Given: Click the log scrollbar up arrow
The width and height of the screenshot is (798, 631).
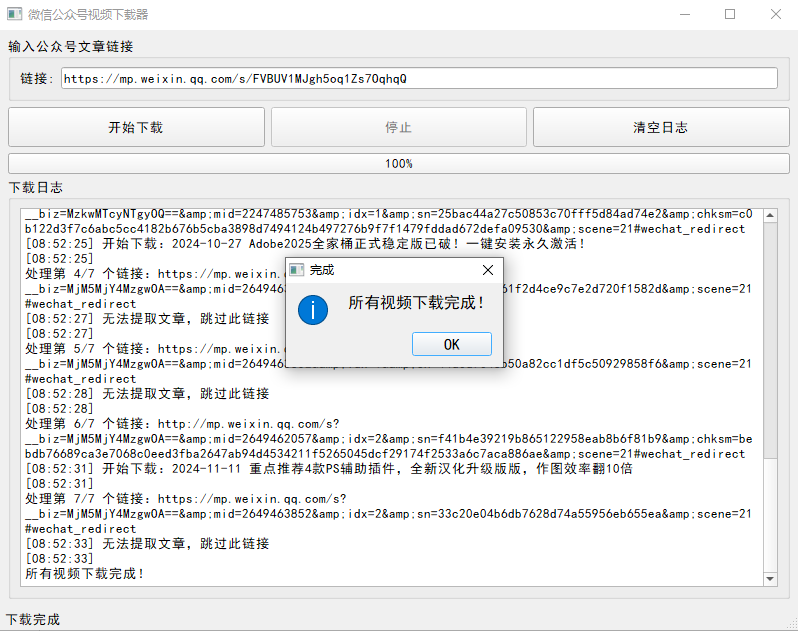Looking at the screenshot, I should click(x=770, y=215).
